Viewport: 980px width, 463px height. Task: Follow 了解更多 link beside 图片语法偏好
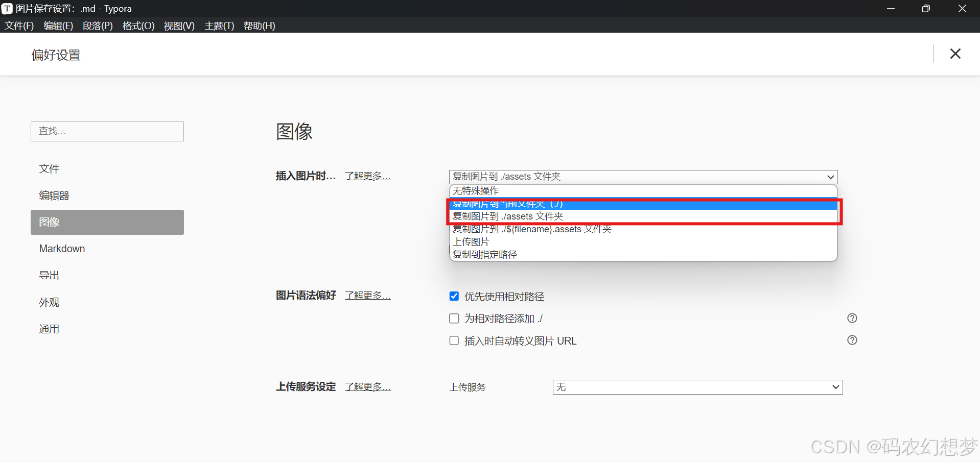[x=368, y=296]
